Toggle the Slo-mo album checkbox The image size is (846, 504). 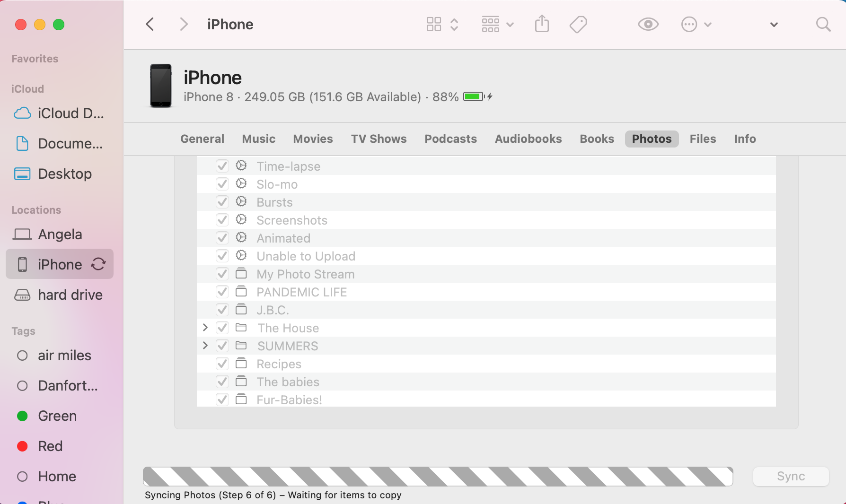point(222,184)
